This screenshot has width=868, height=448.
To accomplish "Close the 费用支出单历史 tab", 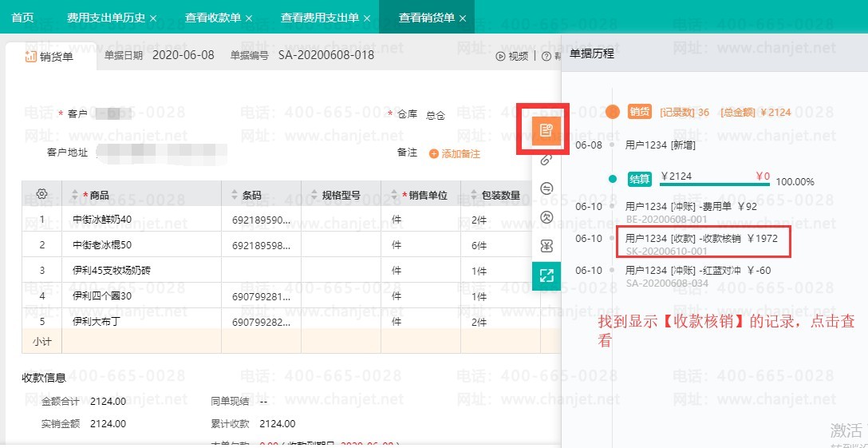I will 153,18.
